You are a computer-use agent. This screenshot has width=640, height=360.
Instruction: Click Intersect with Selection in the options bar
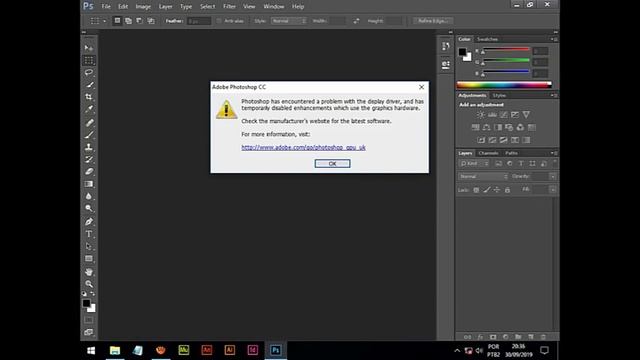(x=151, y=21)
